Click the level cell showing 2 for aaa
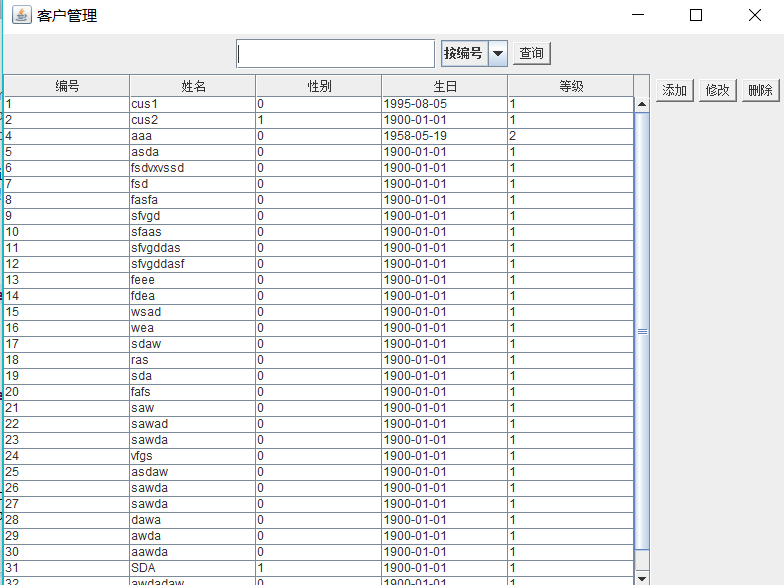This screenshot has width=784, height=585. pyautogui.click(x=570, y=136)
